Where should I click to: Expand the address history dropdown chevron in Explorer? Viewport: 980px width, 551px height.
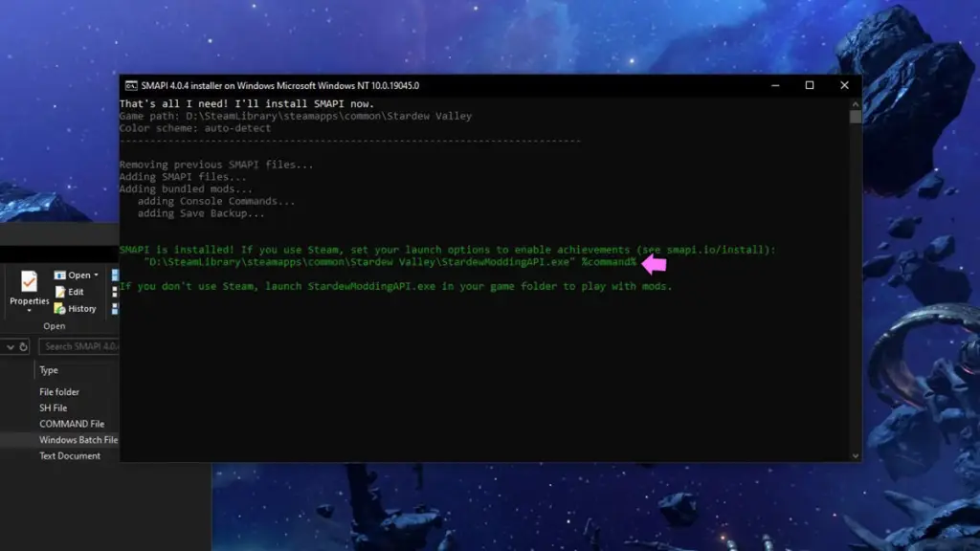[10, 346]
